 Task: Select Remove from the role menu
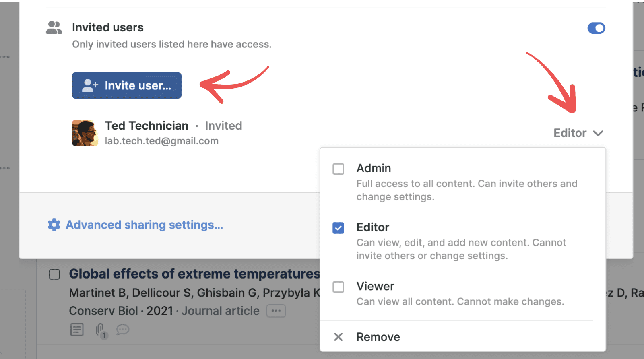[x=378, y=337]
